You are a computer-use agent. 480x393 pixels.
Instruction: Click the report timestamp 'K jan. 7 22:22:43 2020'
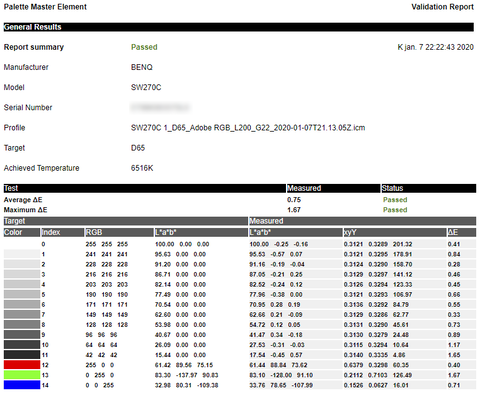(x=435, y=47)
